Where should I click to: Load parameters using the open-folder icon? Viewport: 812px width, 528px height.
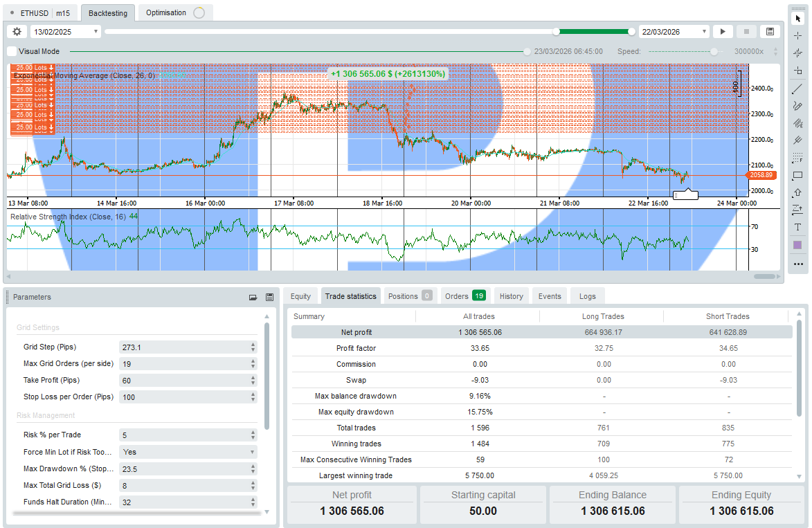253,297
